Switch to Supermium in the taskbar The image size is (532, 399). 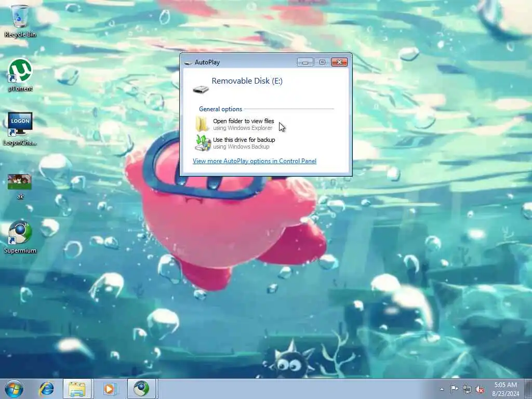141,389
